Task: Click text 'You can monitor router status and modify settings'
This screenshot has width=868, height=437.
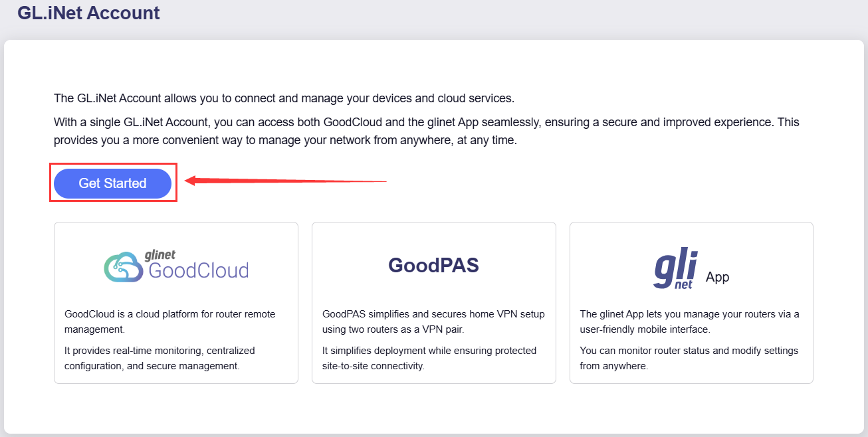Action: (689, 351)
